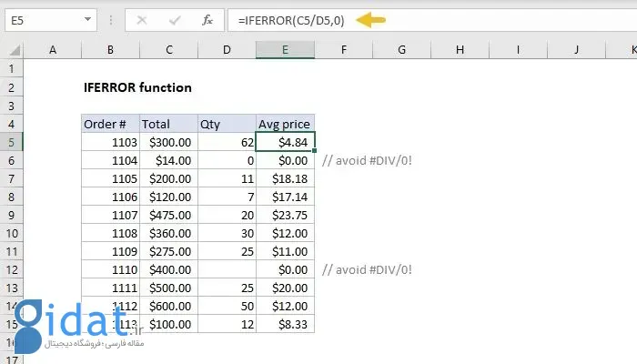Click the select-all corner triangle
Screen dimensions: 637x364
12,48
